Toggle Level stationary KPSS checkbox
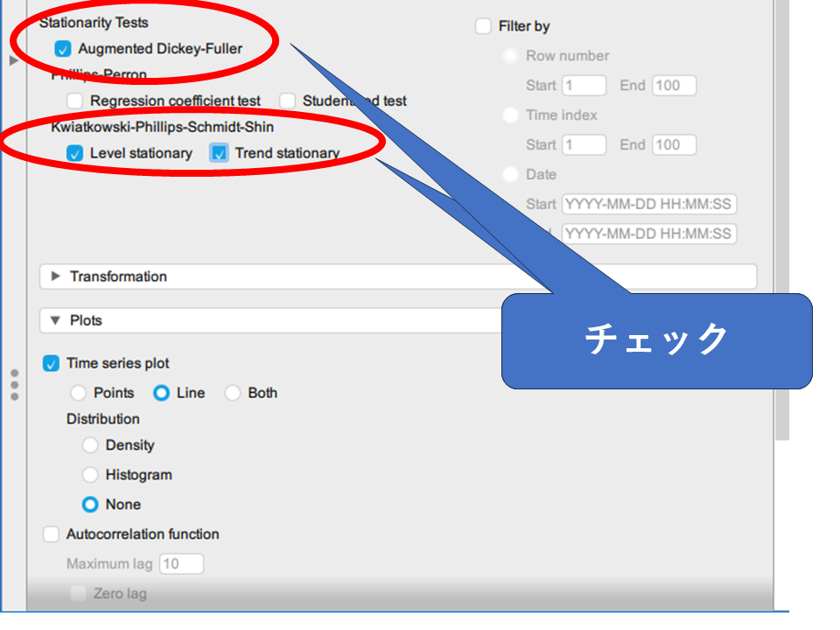This screenshot has height=630, width=840. point(75,153)
